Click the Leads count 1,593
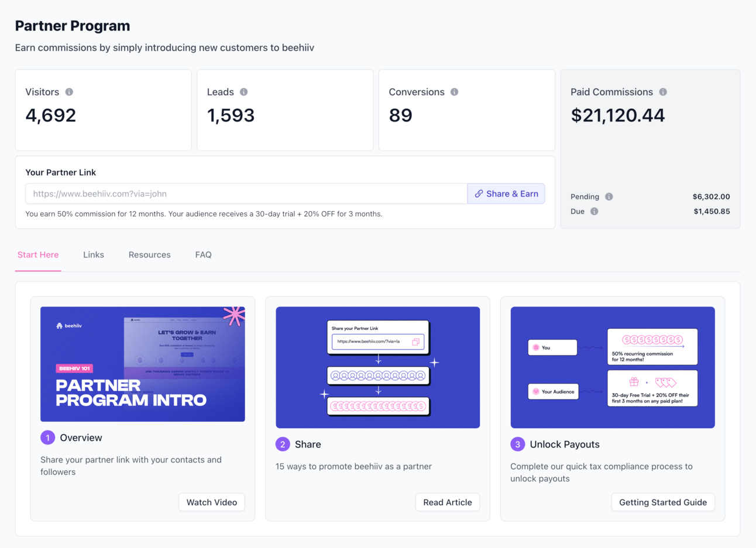Viewport: 756px width, 548px height. 231,115
